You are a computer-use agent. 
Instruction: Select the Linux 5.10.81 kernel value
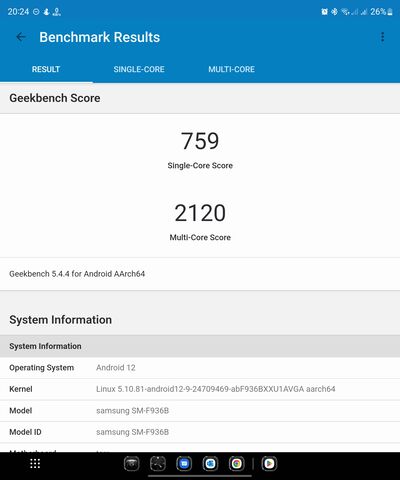tap(216, 389)
